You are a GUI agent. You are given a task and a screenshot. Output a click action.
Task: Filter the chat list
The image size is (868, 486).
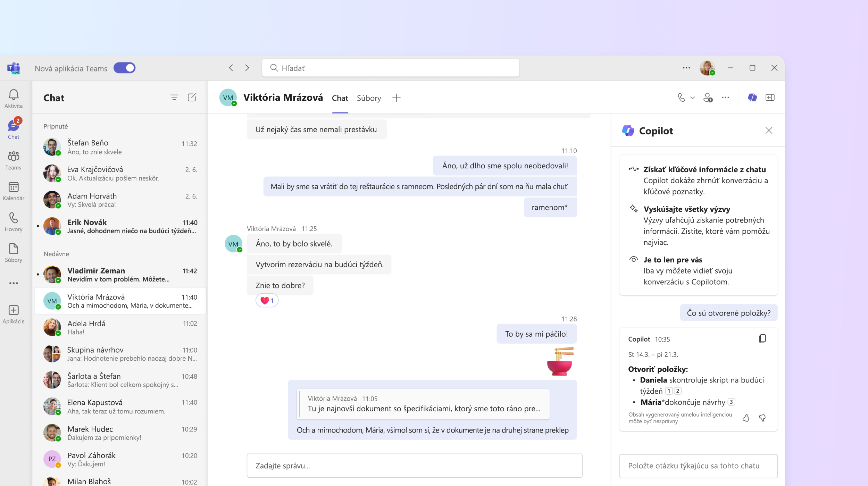174,98
